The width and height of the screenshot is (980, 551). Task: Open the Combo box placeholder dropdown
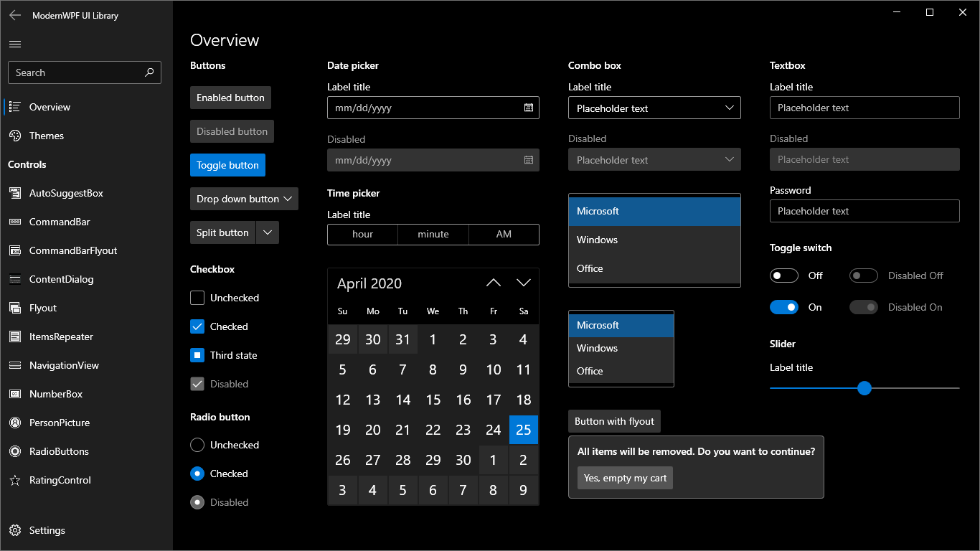(x=654, y=108)
